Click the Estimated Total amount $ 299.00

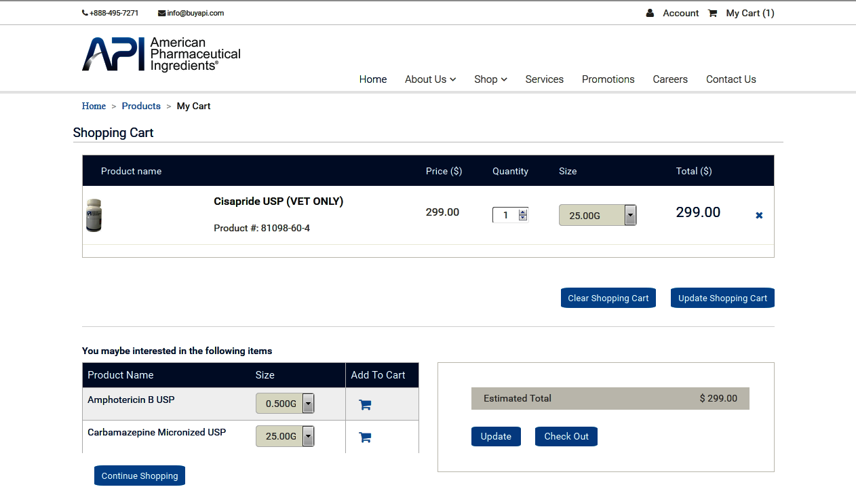click(x=718, y=398)
